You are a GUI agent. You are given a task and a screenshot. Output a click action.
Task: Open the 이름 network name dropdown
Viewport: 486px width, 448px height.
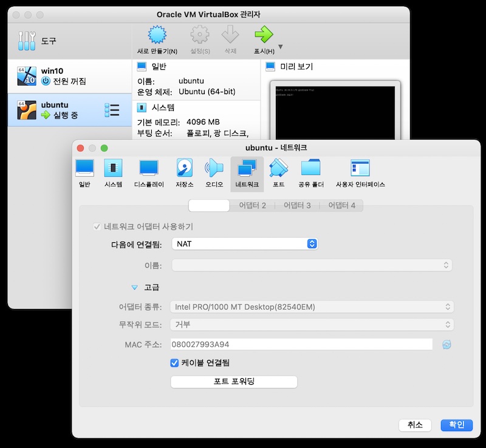pyautogui.click(x=312, y=265)
